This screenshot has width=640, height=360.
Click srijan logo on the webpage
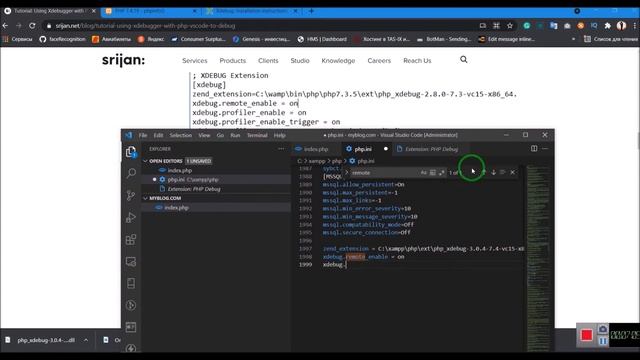click(123, 60)
